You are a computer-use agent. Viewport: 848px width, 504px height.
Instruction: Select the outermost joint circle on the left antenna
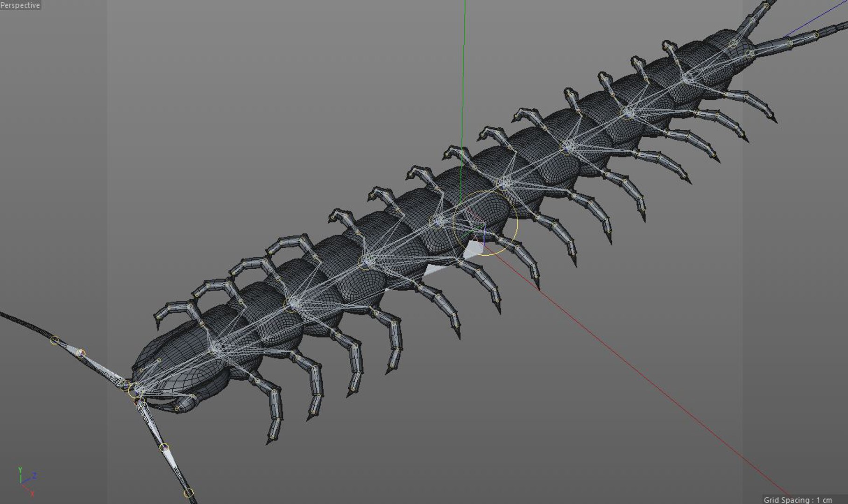55,341
